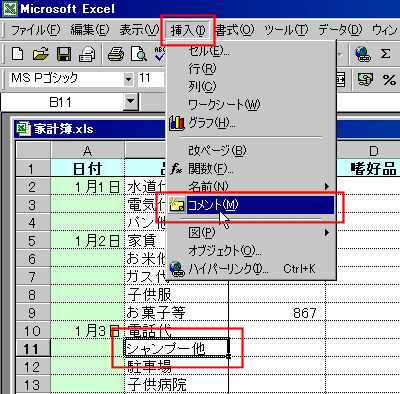The width and height of the screenshot is (400, 394).
Task: Click the 1月2日 date cell
Action: pyautogui.click(x=88, y=241)
